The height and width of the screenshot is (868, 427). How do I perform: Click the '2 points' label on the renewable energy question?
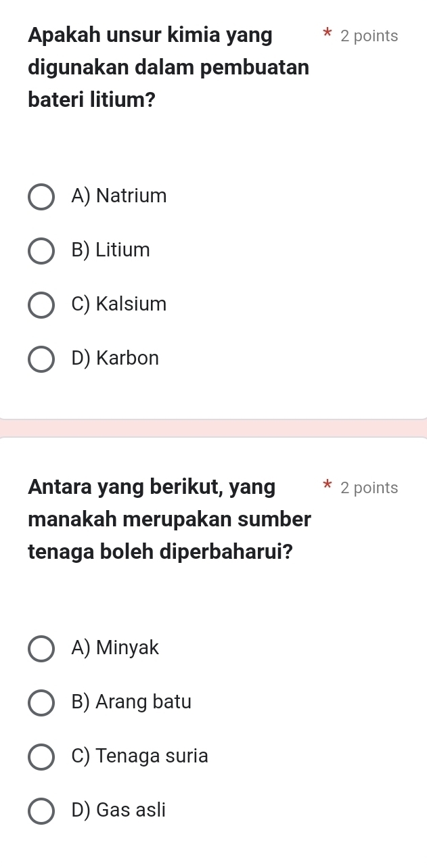pyautogui.click(x=369, y=488)
